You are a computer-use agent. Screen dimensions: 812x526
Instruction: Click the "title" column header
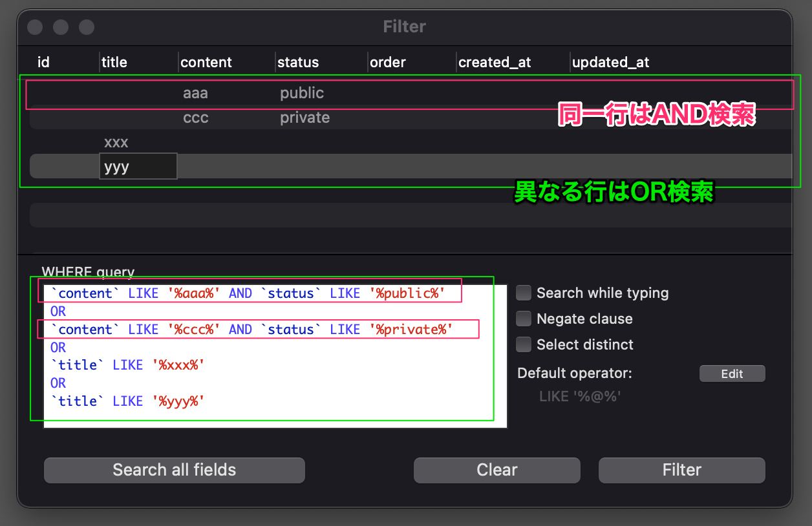tap(114, 62)
